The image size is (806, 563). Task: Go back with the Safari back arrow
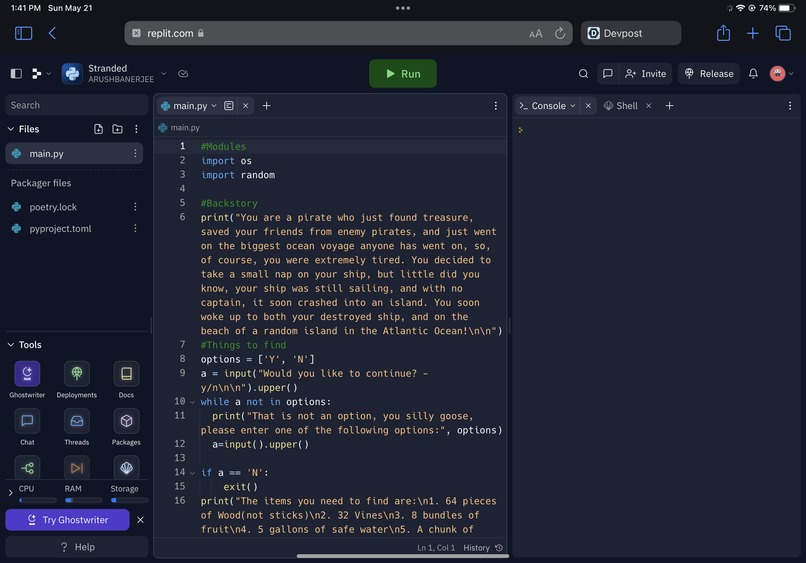pyautogui.click(x=52, y=33)
